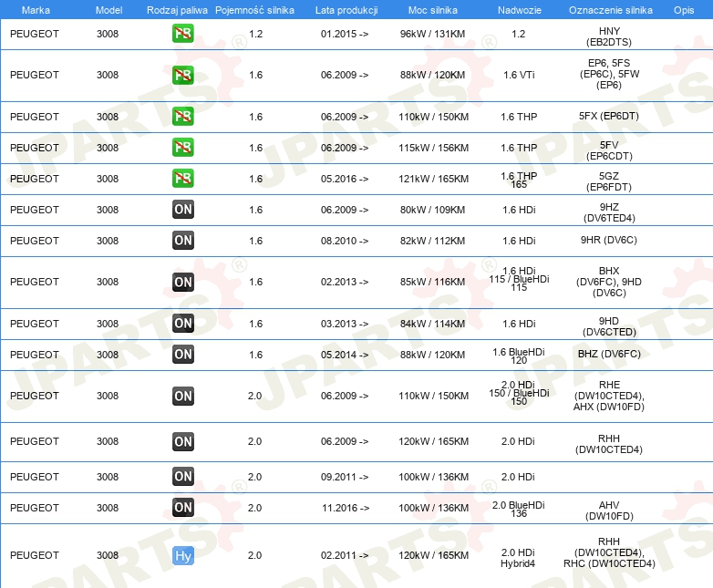Click the petrol icon for 5FV (EP6CDT)
Image resolution: width=713 pixels, height=588 pixels.
click(182, 148)
